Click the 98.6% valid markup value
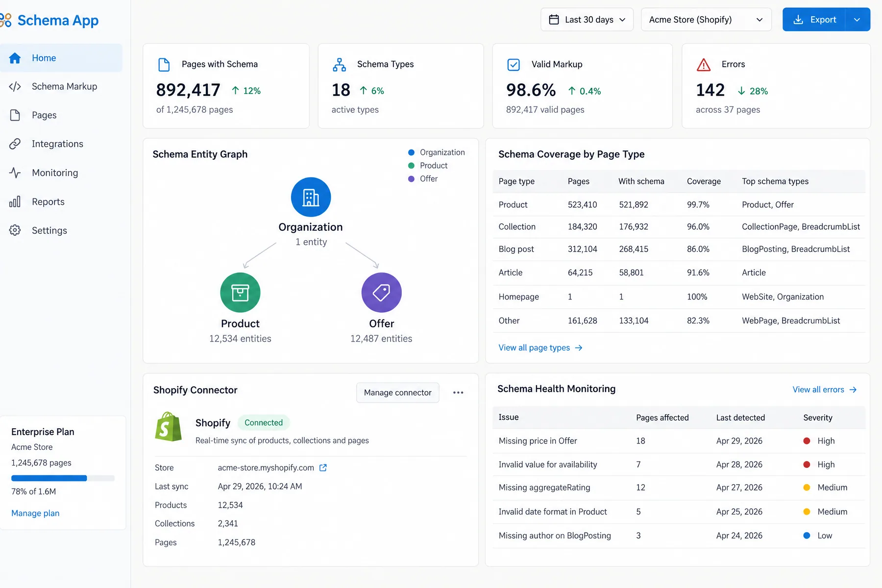Viewport: 882px width, 588px height. [x=531, y=90]
